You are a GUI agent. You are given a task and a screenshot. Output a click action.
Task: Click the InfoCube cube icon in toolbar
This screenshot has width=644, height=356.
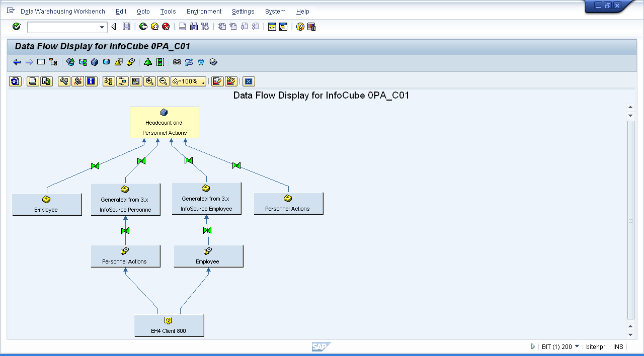coord(94,62)
